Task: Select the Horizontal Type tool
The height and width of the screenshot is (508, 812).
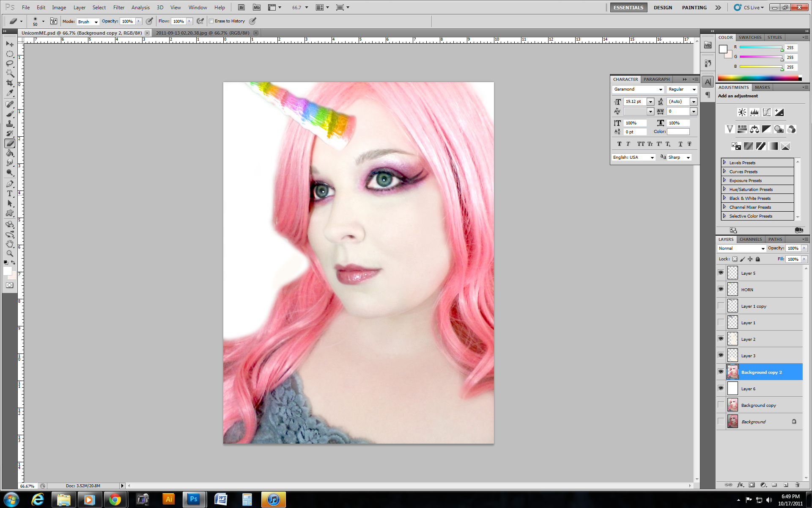Action: coord(10,193)
